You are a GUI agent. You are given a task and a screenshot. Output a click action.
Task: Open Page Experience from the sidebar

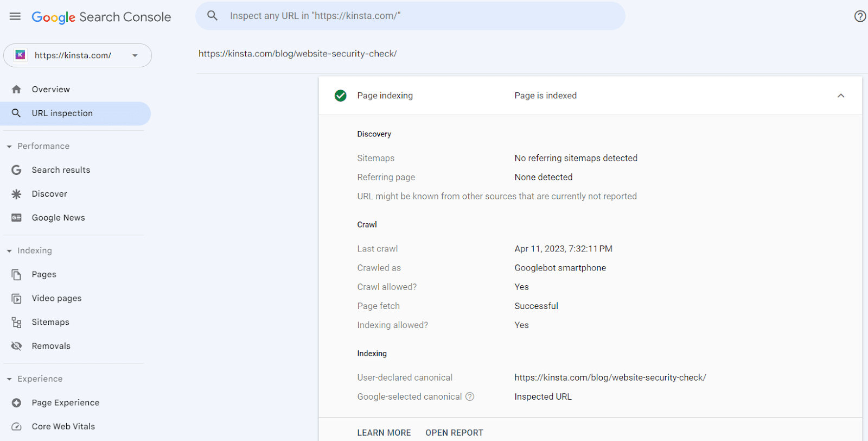click(65, 403)
